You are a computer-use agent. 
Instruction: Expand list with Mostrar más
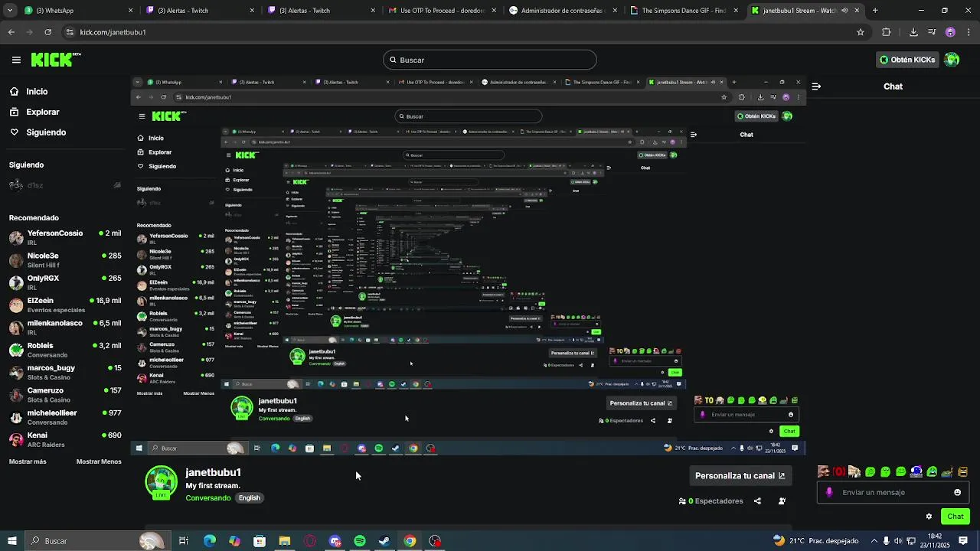[x=28, y=461]
